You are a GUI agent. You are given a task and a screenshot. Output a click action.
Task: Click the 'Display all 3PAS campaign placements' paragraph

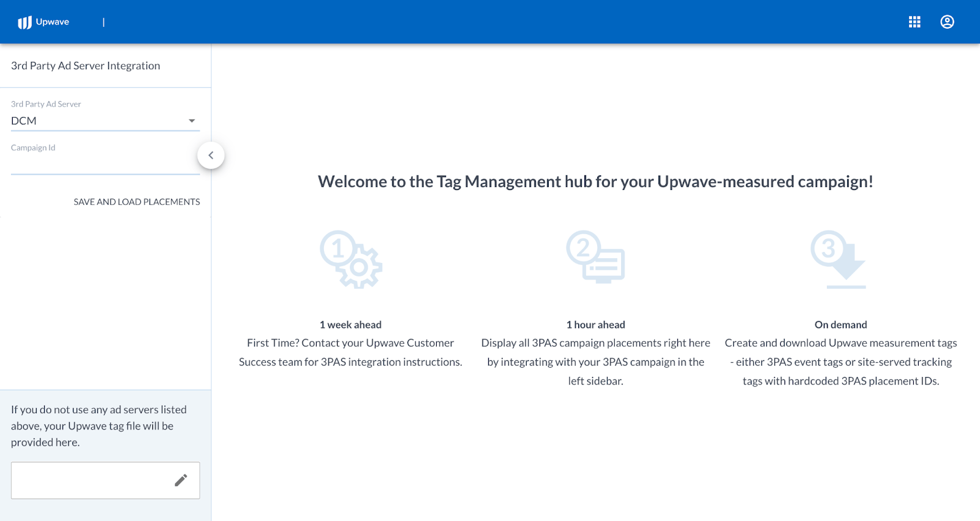coord(595,362)
